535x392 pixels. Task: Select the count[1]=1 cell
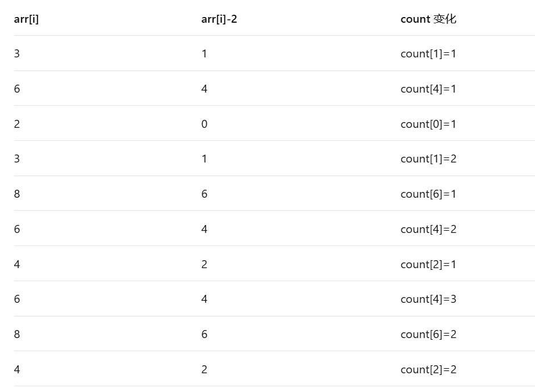tap(428, 53)
